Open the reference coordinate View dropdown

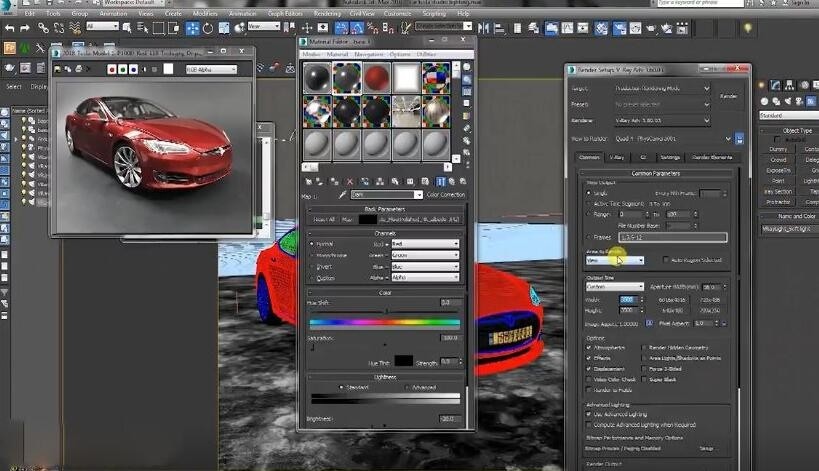click(264, 26)
